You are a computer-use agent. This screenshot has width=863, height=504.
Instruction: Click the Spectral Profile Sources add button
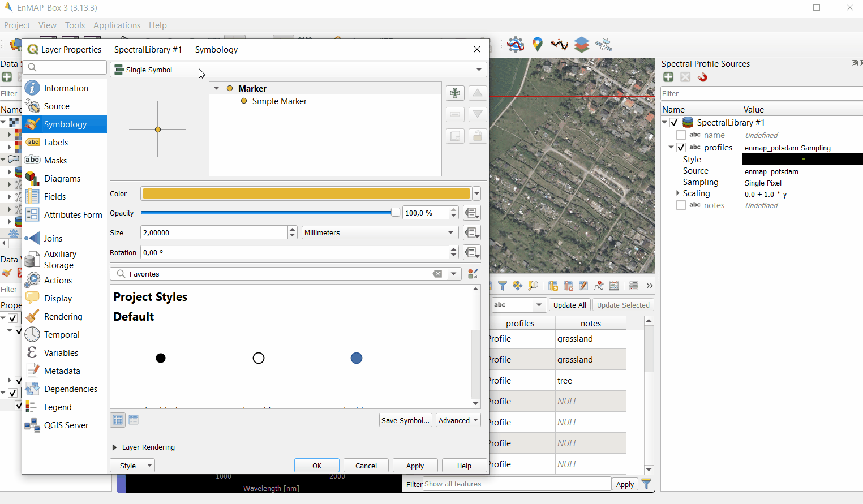pyautogui.click(x=668, y=77)
